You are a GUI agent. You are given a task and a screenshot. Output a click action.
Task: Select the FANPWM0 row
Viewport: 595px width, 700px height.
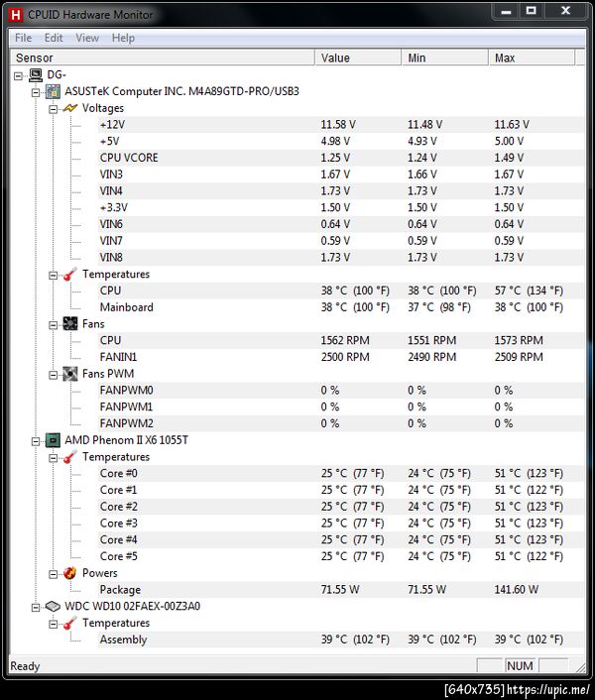point(341,391)
